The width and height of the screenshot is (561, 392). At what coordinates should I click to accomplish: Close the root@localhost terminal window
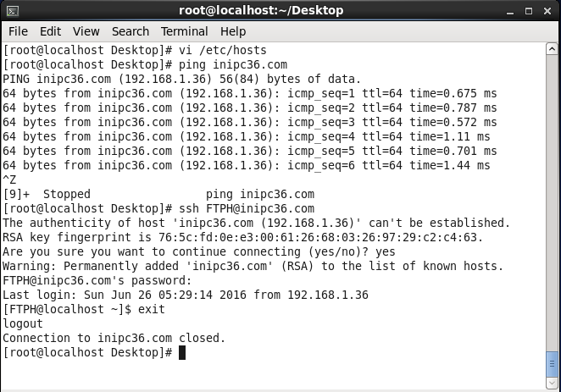pyautogui.click(x=546, y=10)
